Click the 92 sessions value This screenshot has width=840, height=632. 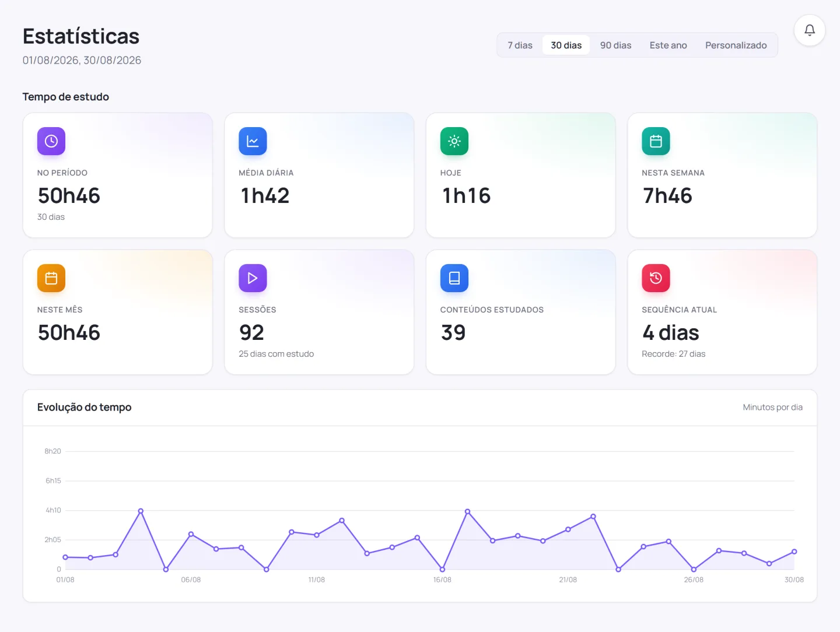tap(251, 333)
